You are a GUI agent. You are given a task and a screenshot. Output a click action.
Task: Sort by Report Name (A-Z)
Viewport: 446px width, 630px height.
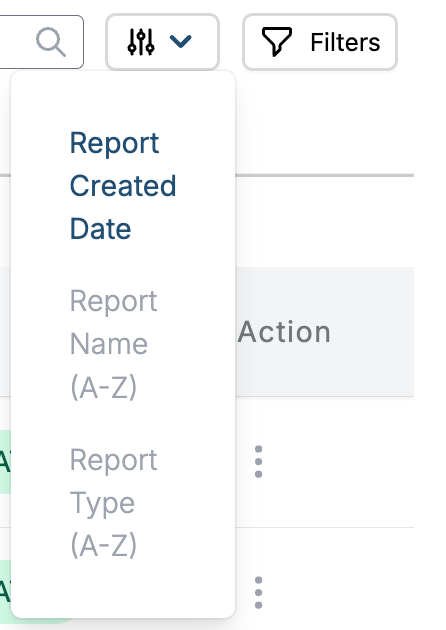click(x=113, y=344)
